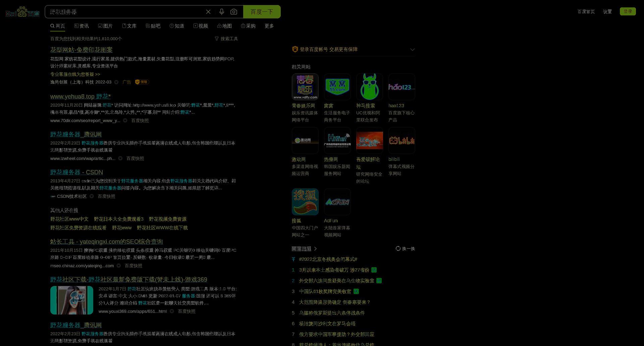Open 热播网 site icon
Viewport: 644px width, 346px height.
point(337,140)
